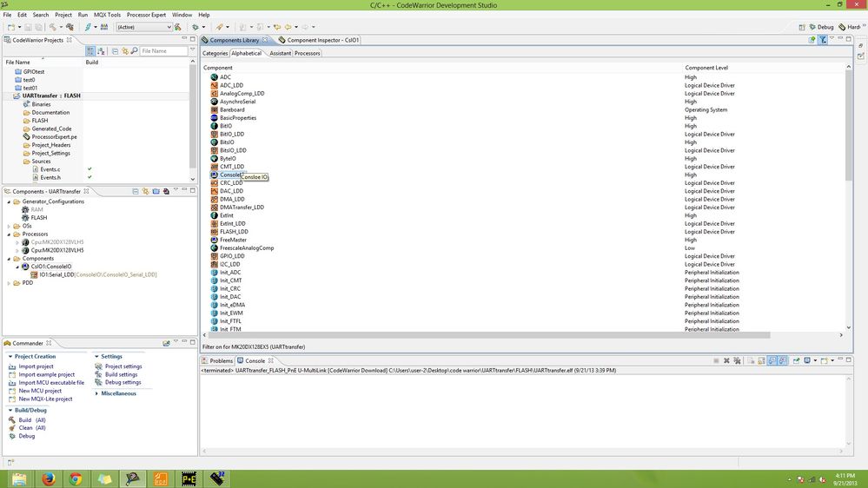Click the Collapse All icon in Components panel

135,191
